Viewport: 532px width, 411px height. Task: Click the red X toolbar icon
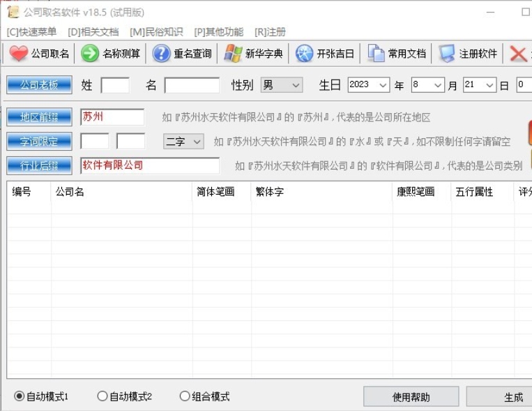(x=518, y=54)
